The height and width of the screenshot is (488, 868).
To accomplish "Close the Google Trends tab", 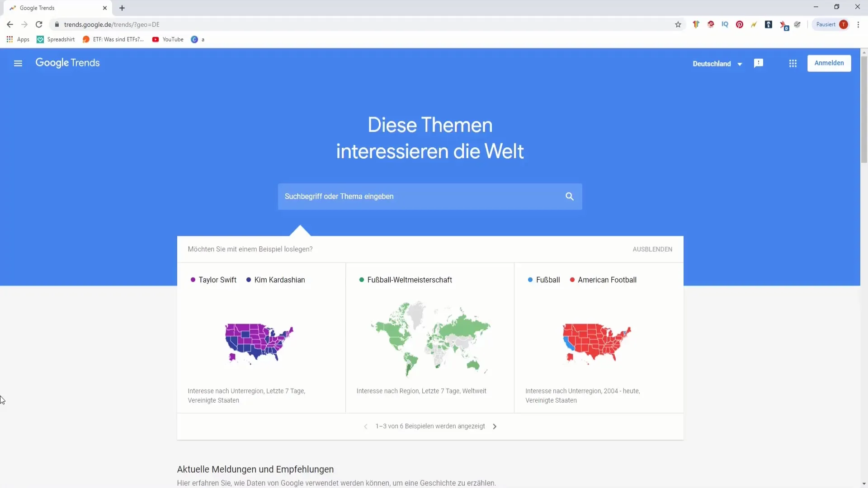I will (x=105, y=8).
